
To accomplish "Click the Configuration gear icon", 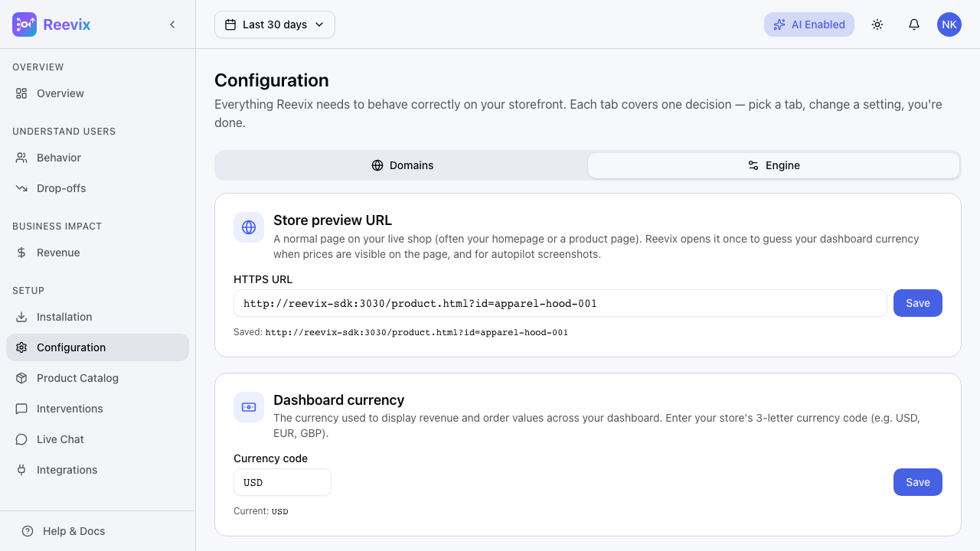I will click(x=21, y=347).
